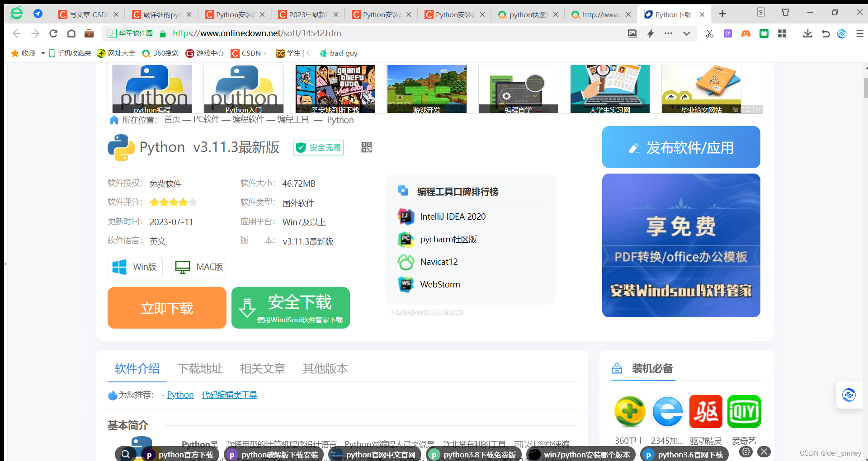Open the game controller extension icon
Image resolution: width=868 pixels, height=461 pixels.
click(x=746, y=33)
